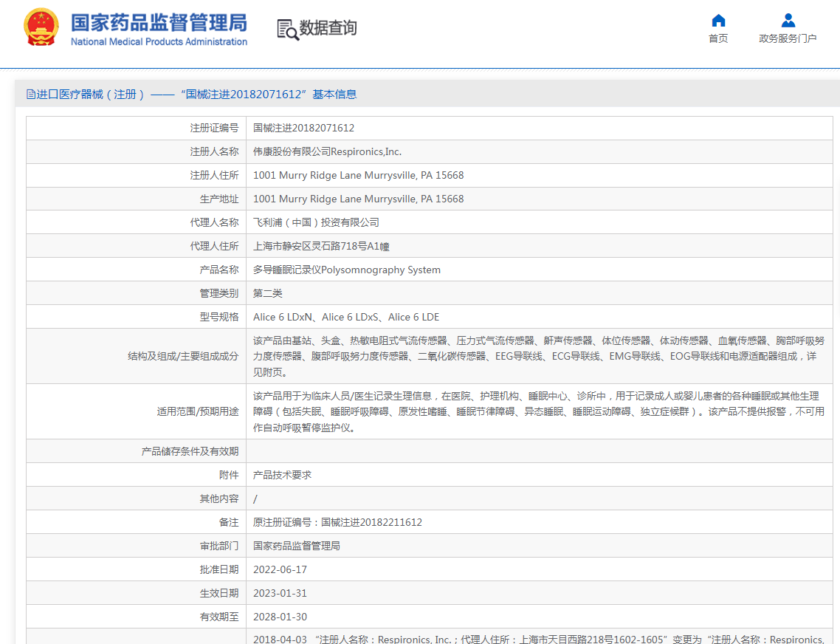Viewport: 840px width, 644px height.
Task: Open 政务服务门户 user icon
Action: 788,21
